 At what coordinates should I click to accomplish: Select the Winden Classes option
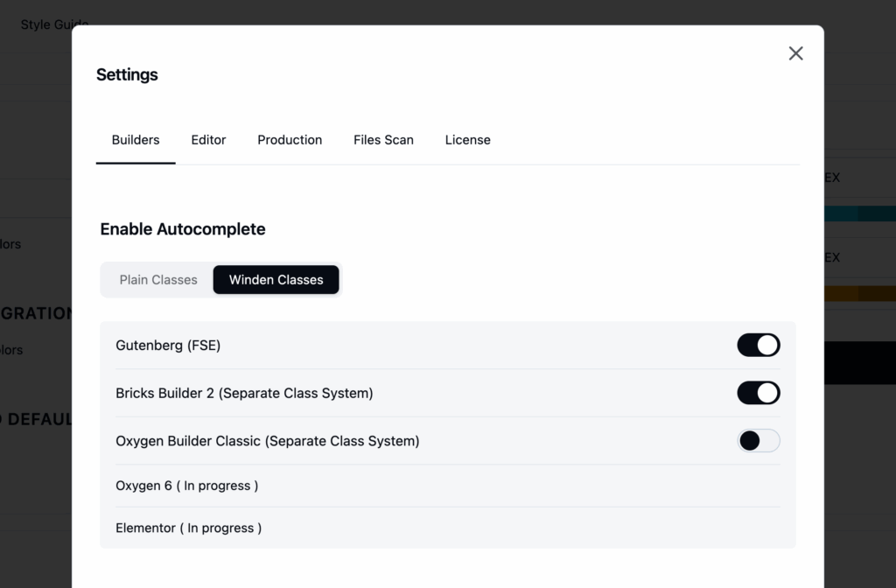point(276,280)
